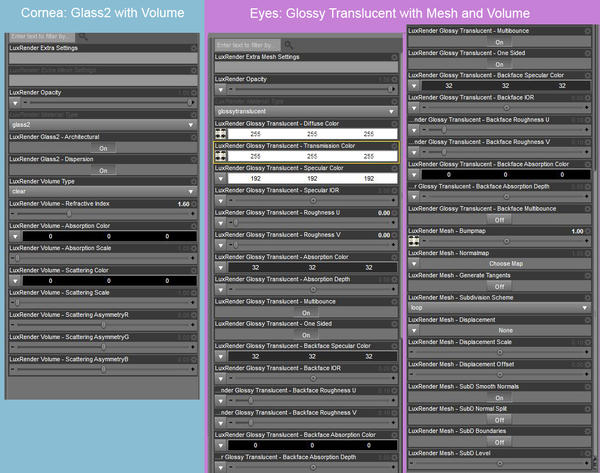The width and height of the screenshot is (600, 473).
Task: Expand arrow beside Glossy Translucent Specular Color
Action: 221,178
